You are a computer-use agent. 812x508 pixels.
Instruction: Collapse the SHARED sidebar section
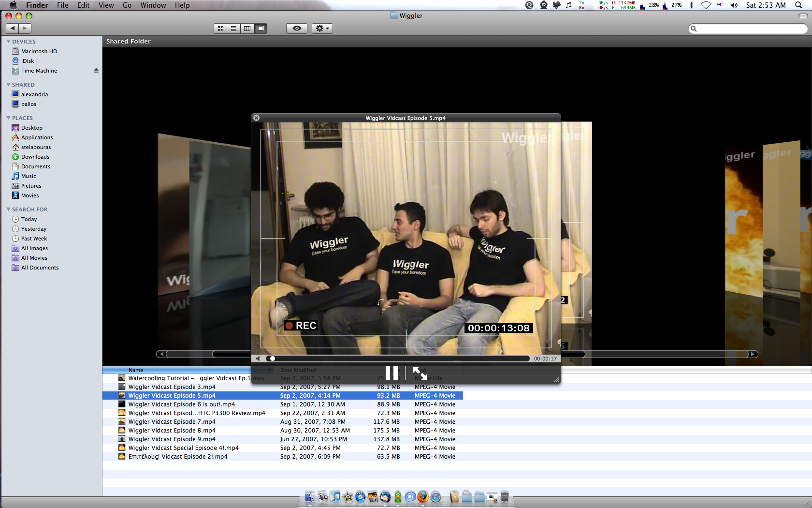(x=8, y=85)
